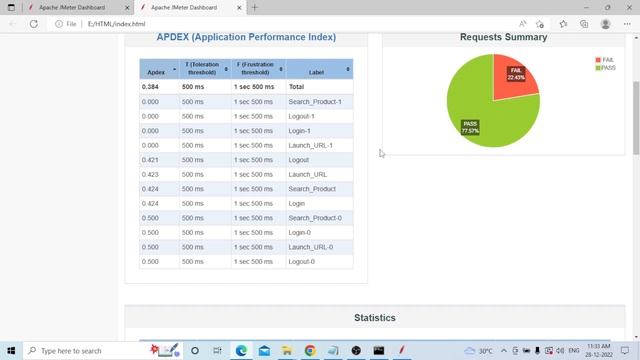640x360 pixels.
Task: Open Google Chrome from the taskbar
Action: coord(310,351)
